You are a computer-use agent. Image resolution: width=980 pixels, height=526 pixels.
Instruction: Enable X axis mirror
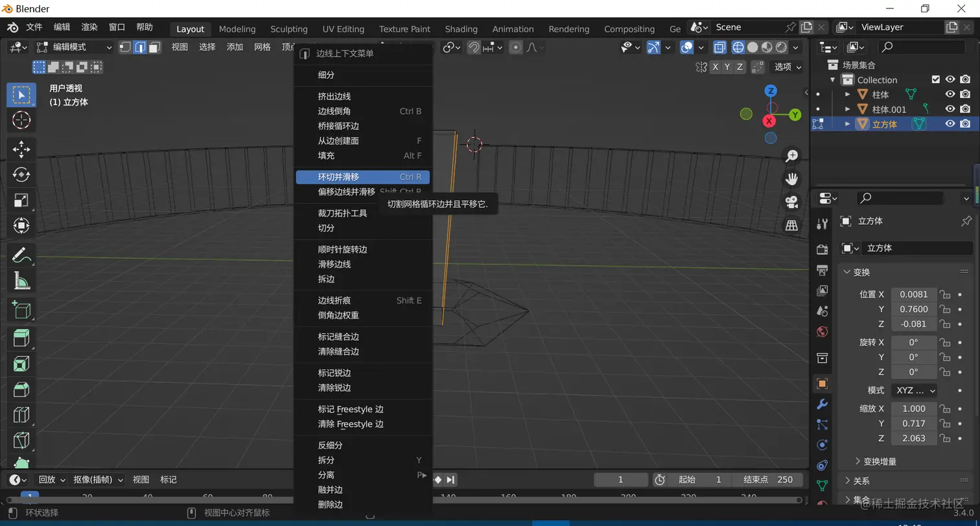(x=716, y=67)
